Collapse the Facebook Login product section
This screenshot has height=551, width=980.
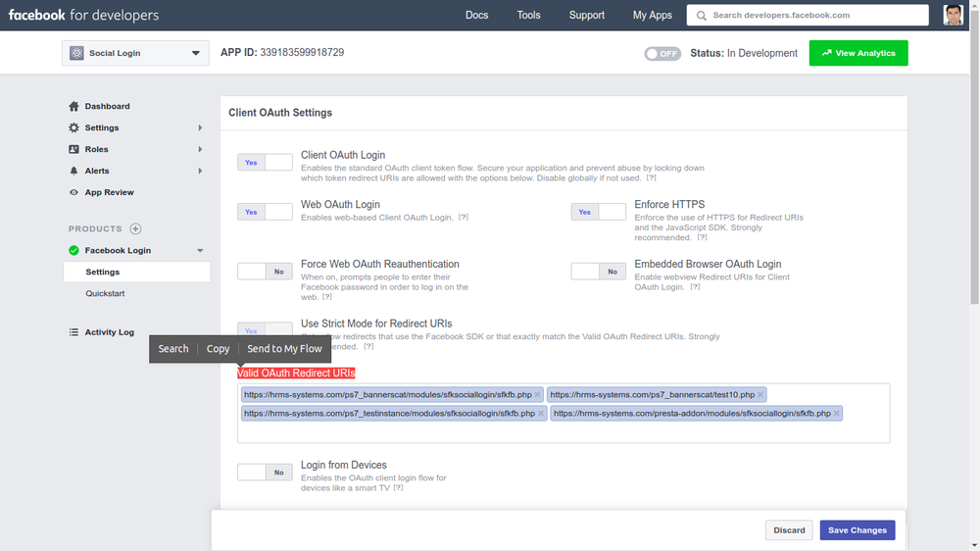pyautogui.click(x=200, y=251)
